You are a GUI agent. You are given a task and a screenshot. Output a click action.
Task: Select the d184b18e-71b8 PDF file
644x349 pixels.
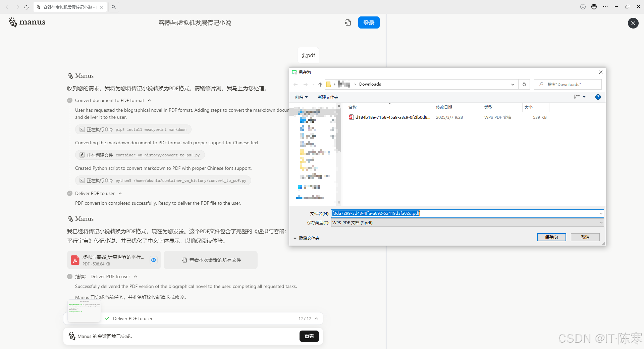(447, 117)
